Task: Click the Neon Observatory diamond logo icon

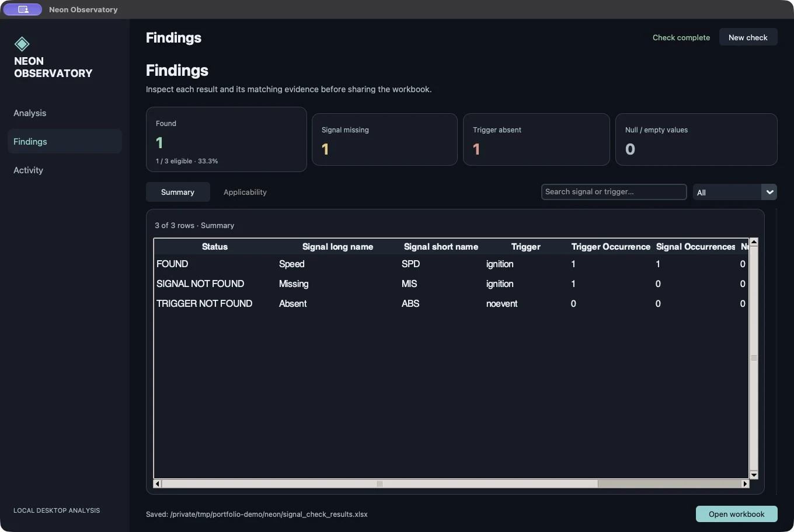Action: click(22, 44)
